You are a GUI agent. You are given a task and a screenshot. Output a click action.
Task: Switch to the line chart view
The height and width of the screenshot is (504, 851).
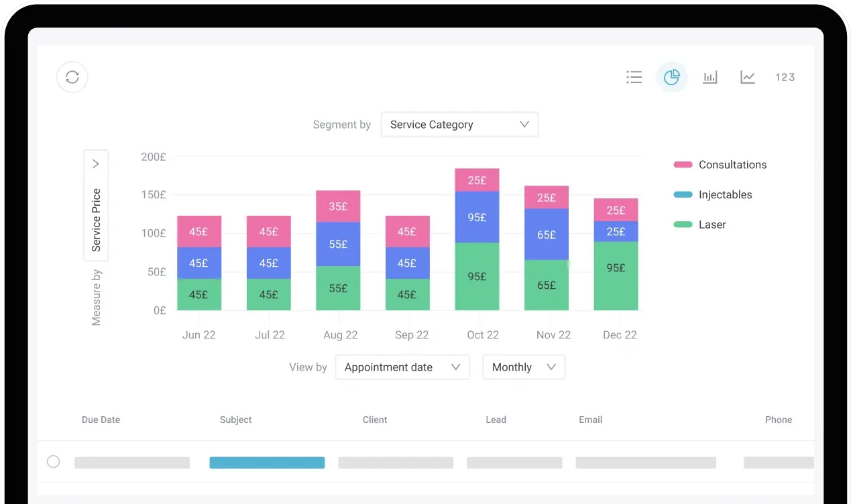click(x=747, y=76)
